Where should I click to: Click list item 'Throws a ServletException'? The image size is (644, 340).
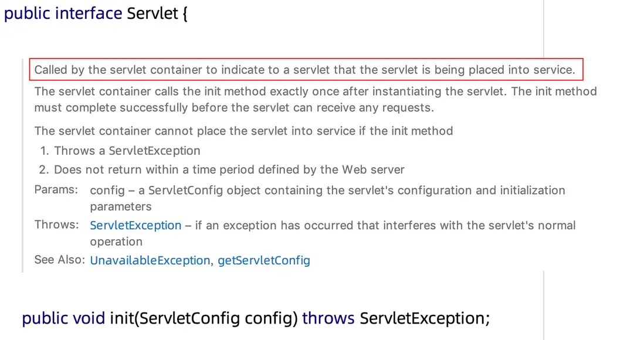[x=127, y=151]
